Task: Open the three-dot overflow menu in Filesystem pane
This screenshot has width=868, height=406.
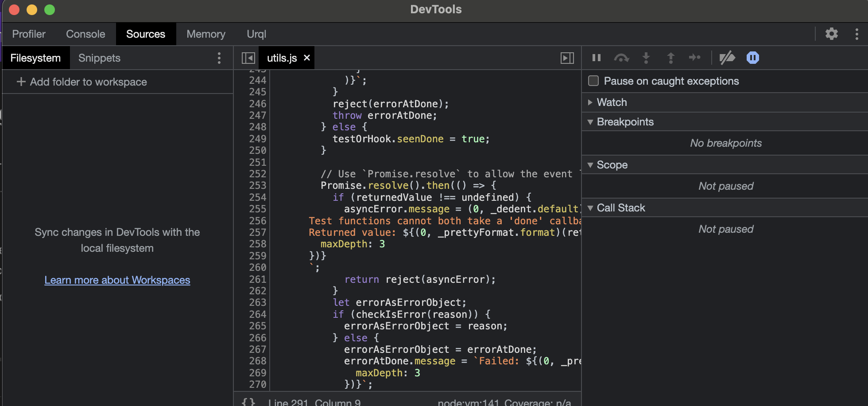Action: (219, 58)
